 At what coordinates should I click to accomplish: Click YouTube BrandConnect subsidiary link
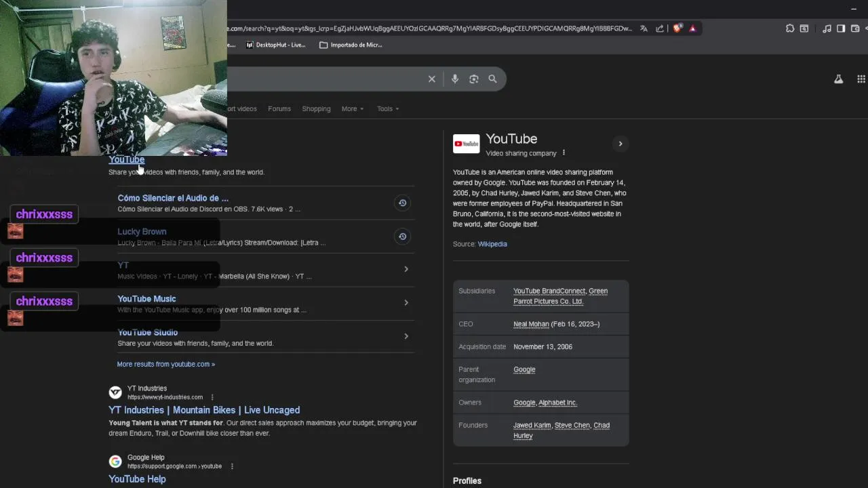click(x=549, y=291)
